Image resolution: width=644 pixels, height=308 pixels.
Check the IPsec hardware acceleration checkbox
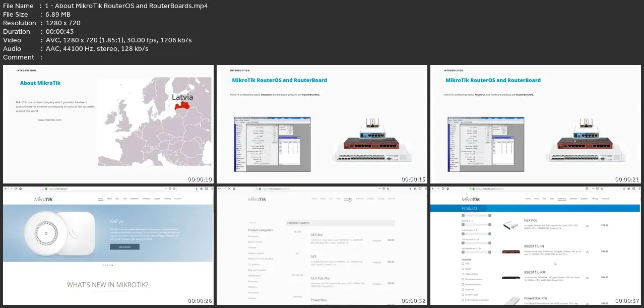point(463,300)
